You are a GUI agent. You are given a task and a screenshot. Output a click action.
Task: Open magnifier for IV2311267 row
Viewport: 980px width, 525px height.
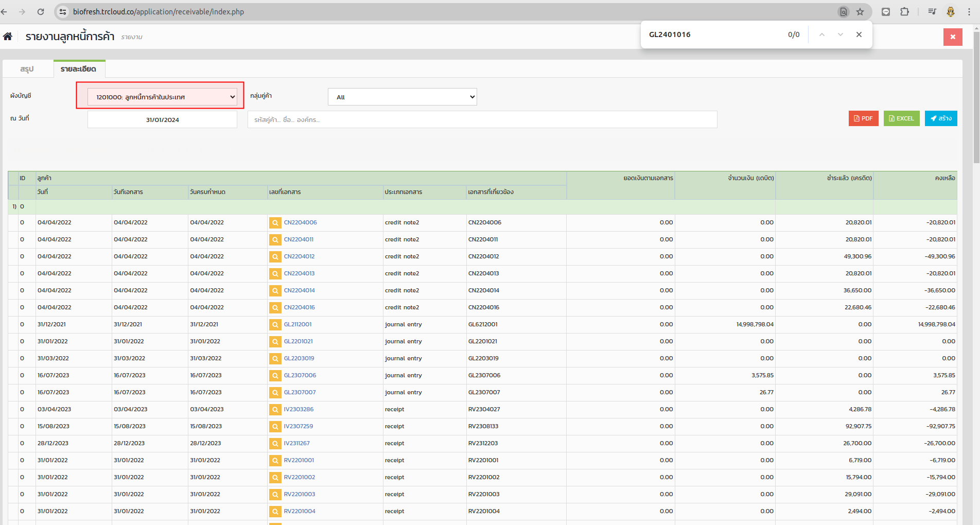pyautogui.click(x=275, y=444)
